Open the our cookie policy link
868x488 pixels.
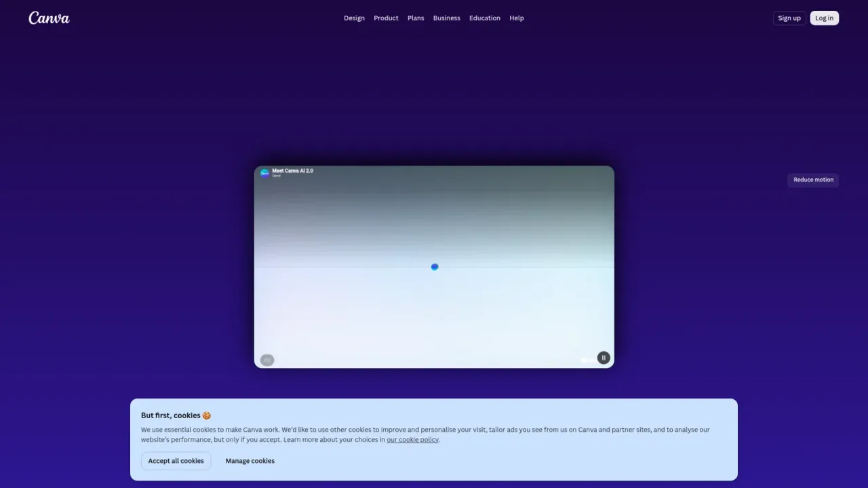tap(412, 439)
